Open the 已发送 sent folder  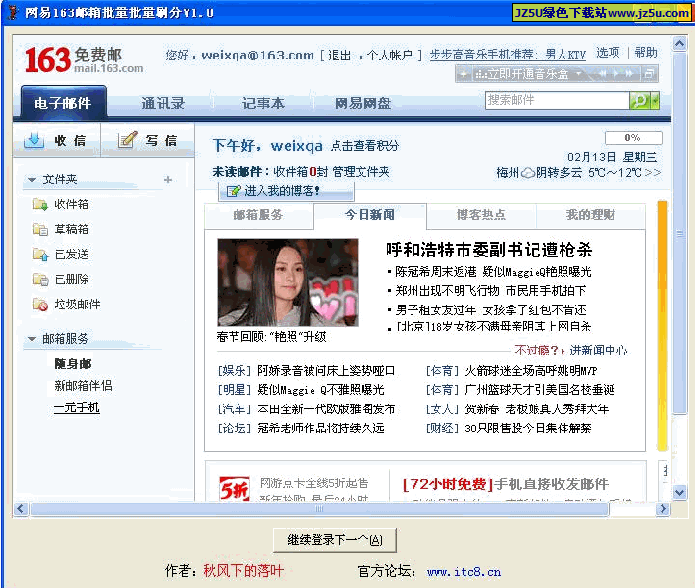click(71, 254)
